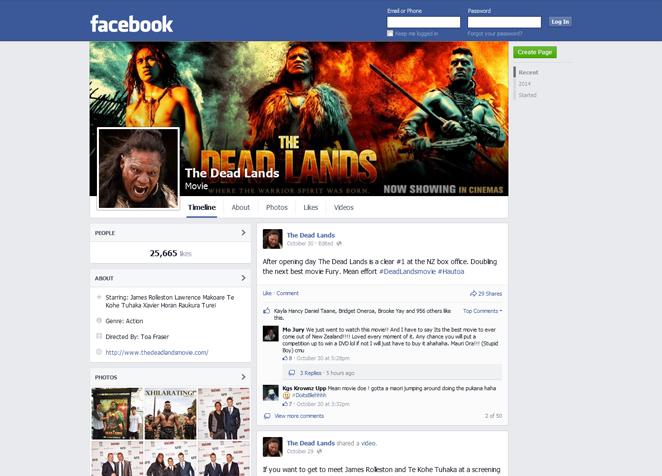The width and height of the screenshot is (662, 476).
Task: Open the About tab
Action: [x=241, y=207]
